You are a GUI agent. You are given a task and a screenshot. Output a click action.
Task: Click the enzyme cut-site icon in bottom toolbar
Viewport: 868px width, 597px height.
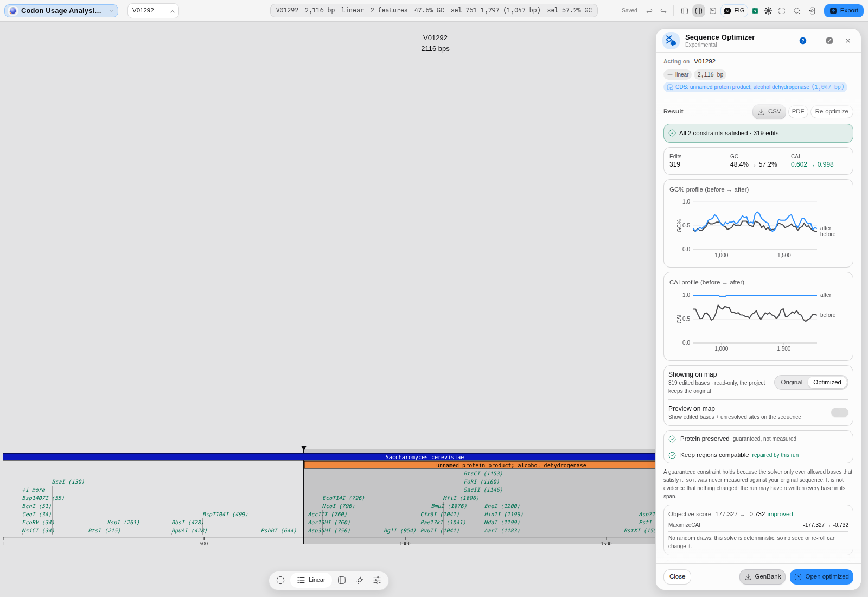pyautogui.click(x=359, y=580)
